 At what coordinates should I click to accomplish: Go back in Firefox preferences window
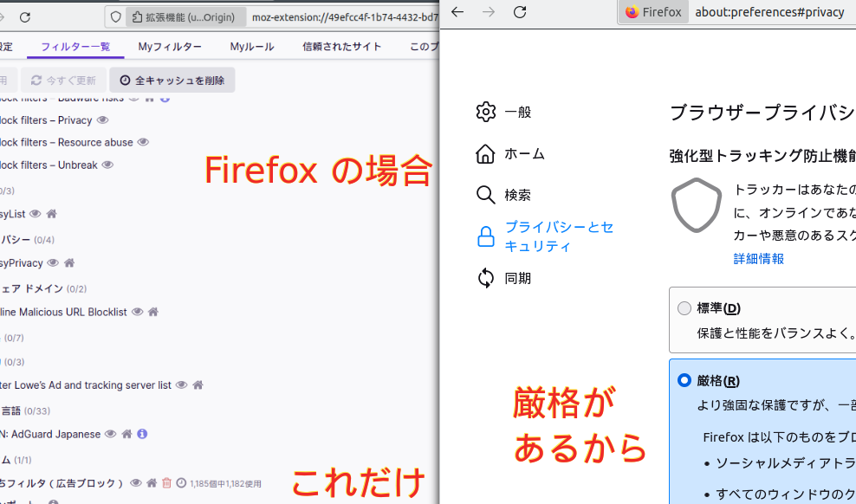click(x=457, y=12)
